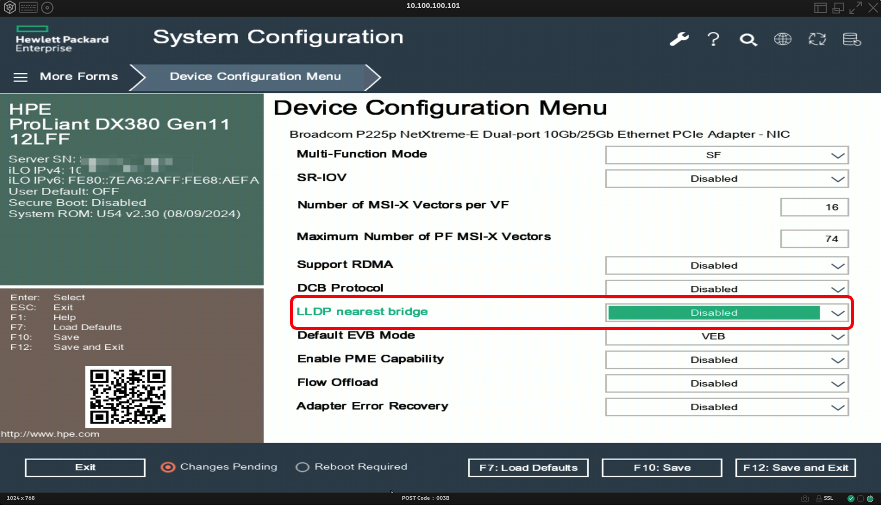Click the Exit button
Image resolution: width=881 pixels, height=505 pixels.
[x=85, y=467]
